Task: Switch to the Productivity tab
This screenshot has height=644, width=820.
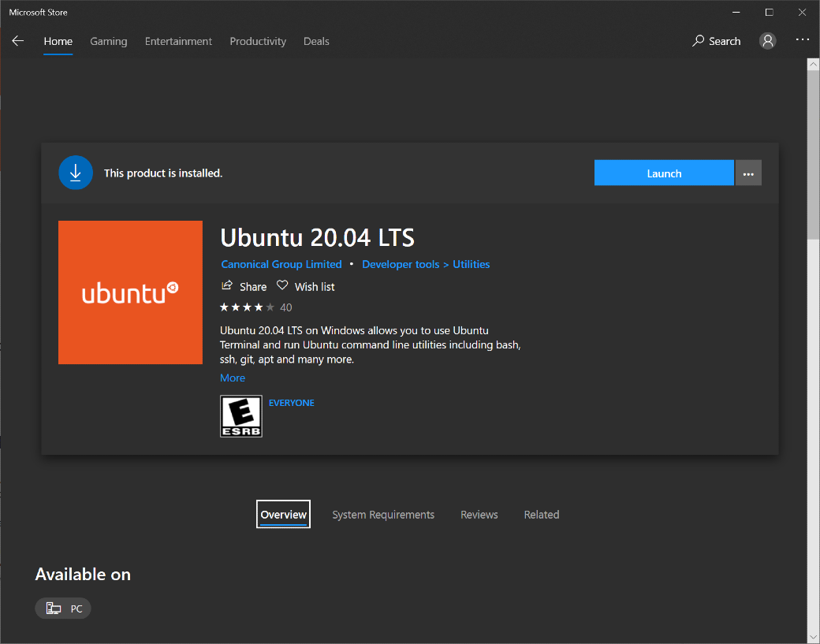Action: (258, 41)
